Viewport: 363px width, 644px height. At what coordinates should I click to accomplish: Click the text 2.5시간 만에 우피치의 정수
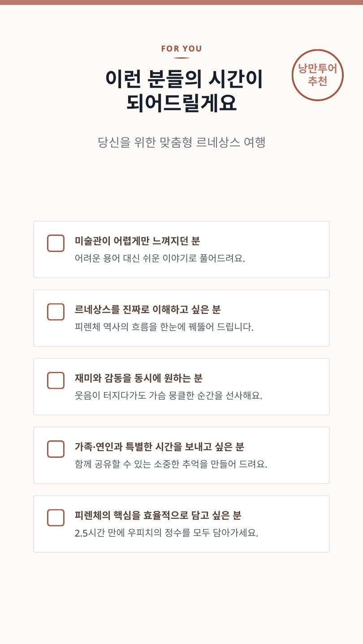166,533
